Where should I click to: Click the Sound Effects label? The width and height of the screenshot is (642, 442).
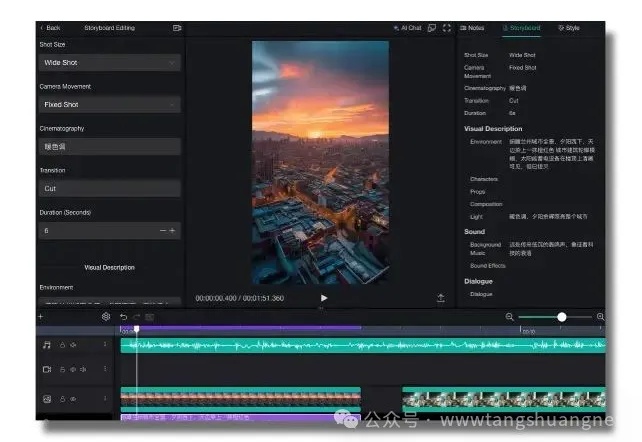click(487, 266)
